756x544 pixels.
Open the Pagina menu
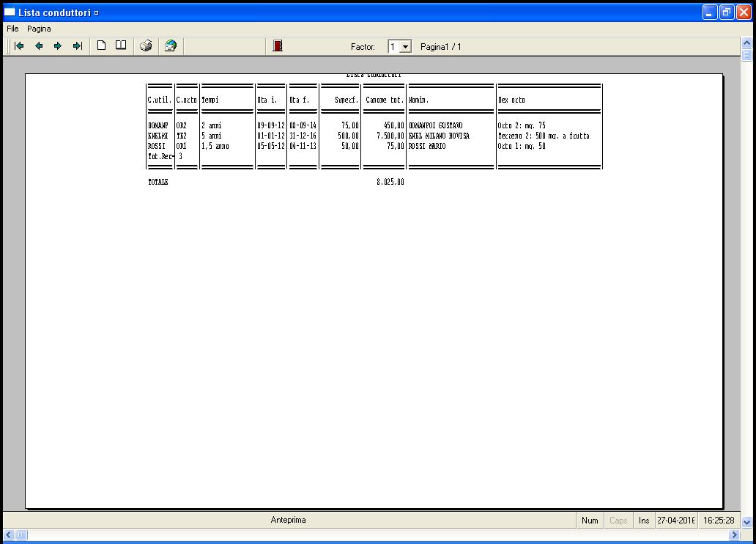40,29
